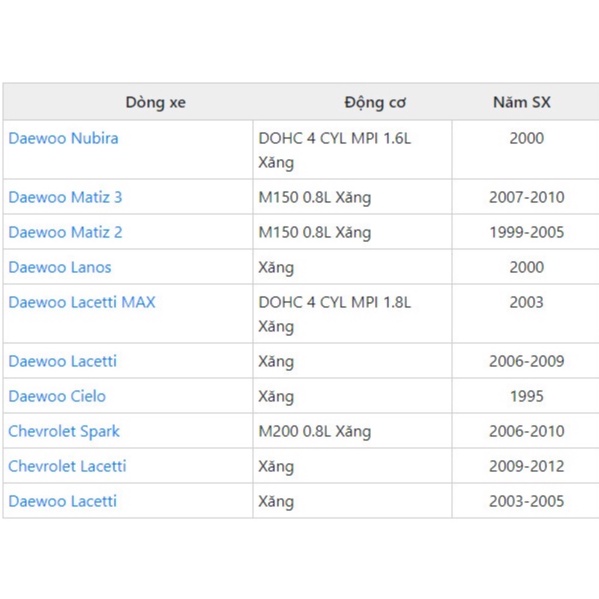Screen dimensions: 599x599
Task: Click 'M150 0.8L Xăng' in Matiz 2 row
Action: [x=352, y=232]
